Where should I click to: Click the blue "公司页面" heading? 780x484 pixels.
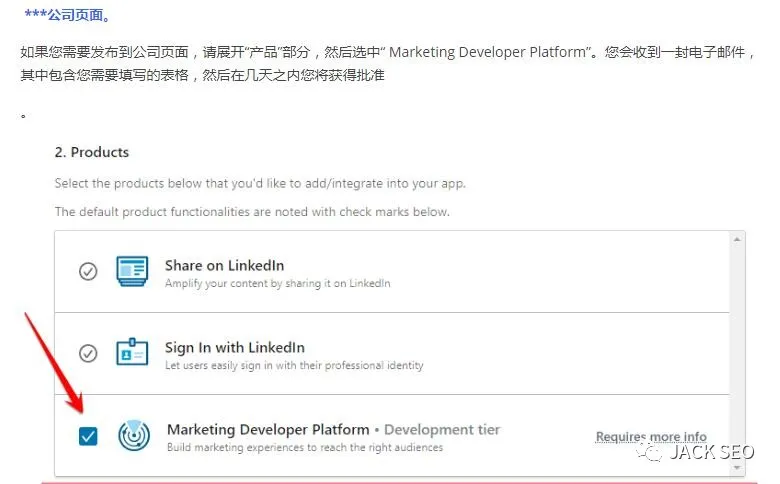[x=68, y=16]
